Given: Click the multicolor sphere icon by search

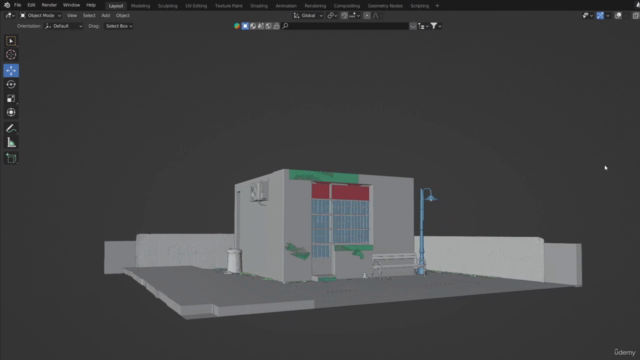Looking at the screenshot, I should (x=237, y=26).
